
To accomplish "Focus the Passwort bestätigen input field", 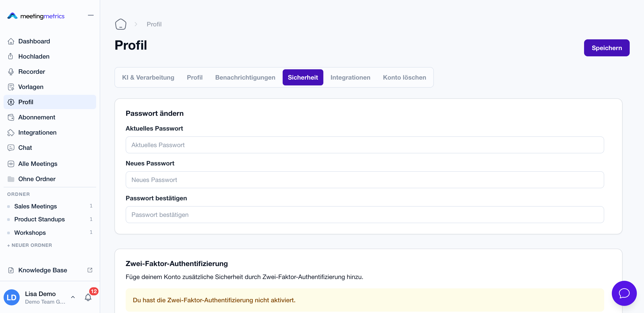I will pos(365,215).
